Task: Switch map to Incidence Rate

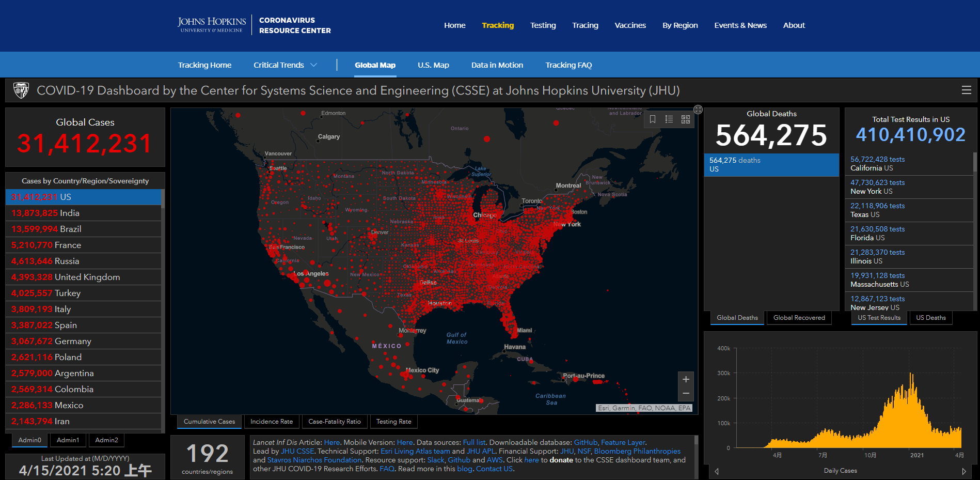Action: pos(272,422)
